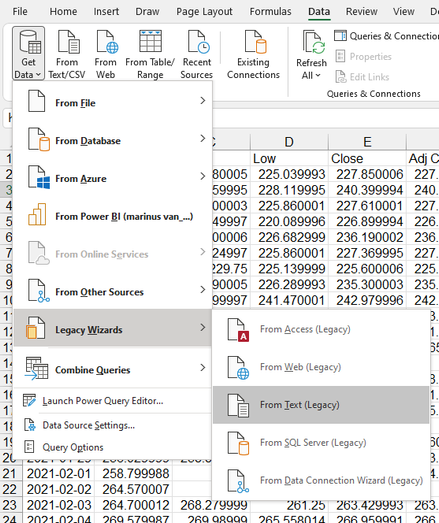Switch to the View ribbon tab
The image size is (439, 523).
click(403, 11)
